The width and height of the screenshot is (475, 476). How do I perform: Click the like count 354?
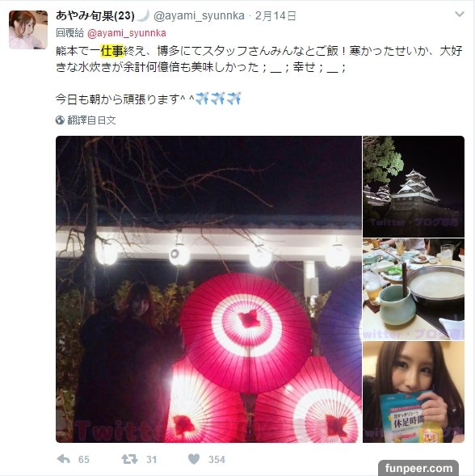216,459
